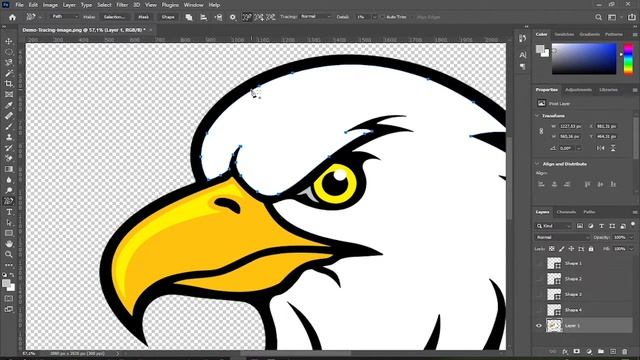
Task: Flip vertical icon in Transform section
Action: [x=613, y=148]
